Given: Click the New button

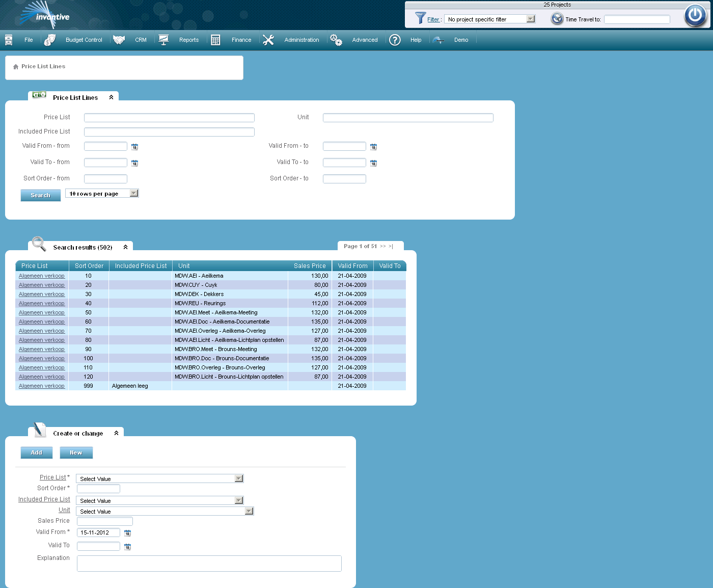Looking at the screenshot, I should tap(76, 452).
